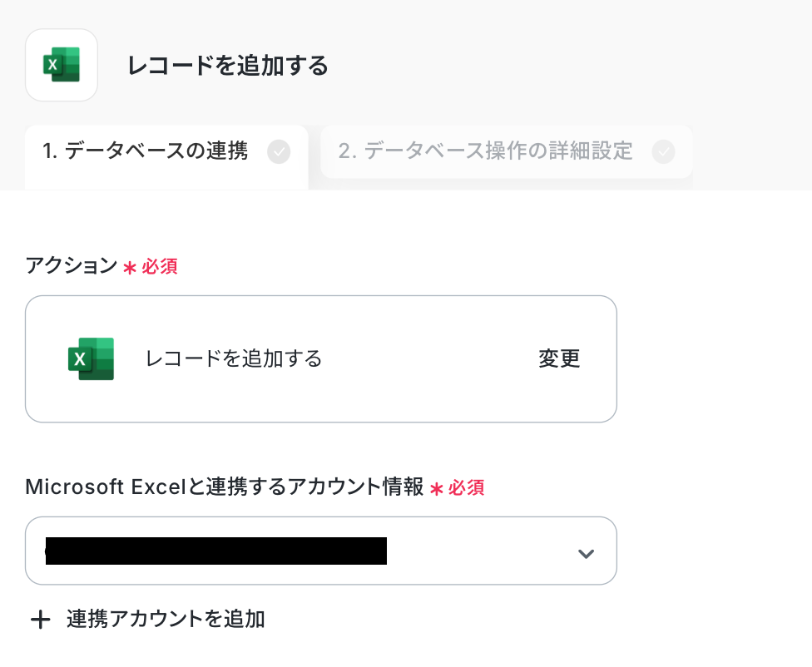Click the plus icon beside 連携アカウントを追加

click(x=40, y=620)
